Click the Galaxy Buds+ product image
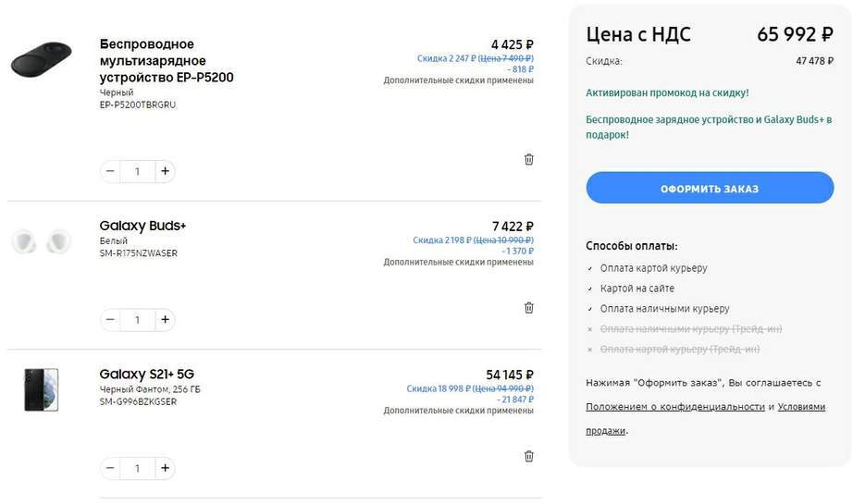The height and width of the screenshot is (504, 853). [42, 241]
